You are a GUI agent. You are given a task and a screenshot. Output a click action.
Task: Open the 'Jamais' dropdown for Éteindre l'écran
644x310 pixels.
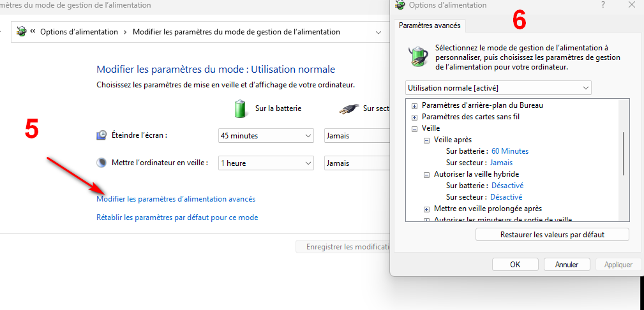(x=357, y=135)
